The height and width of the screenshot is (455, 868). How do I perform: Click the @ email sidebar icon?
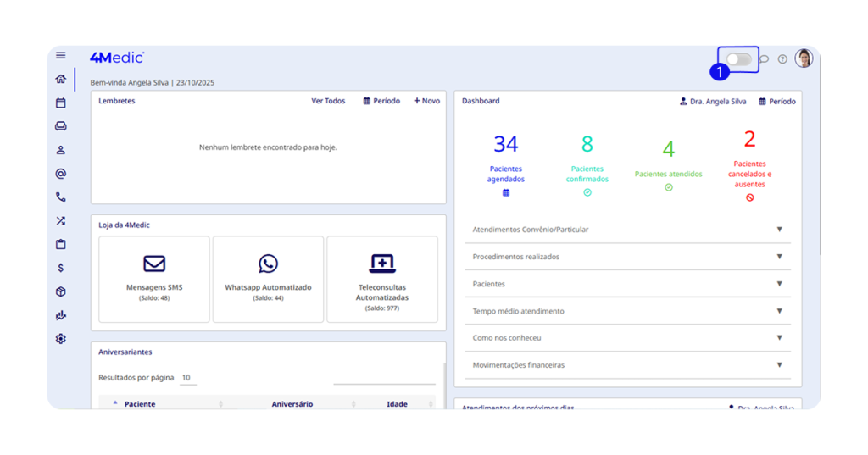point(60,174)
